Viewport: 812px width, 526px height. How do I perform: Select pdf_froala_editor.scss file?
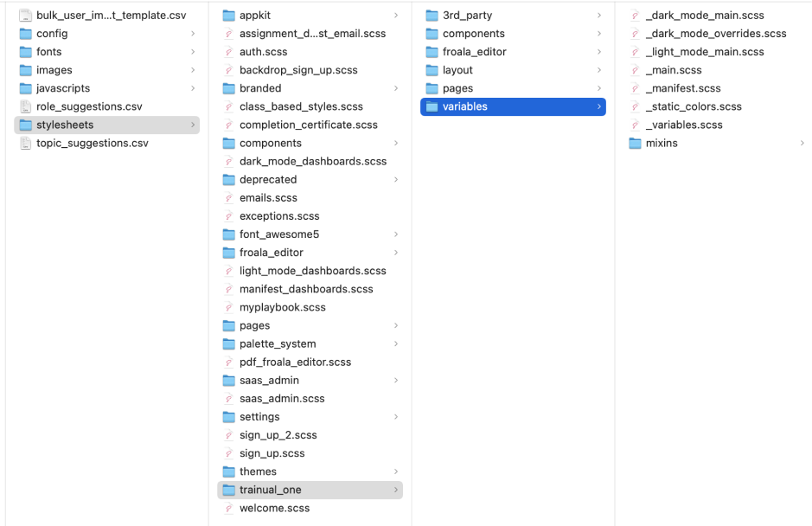point(310,362)
